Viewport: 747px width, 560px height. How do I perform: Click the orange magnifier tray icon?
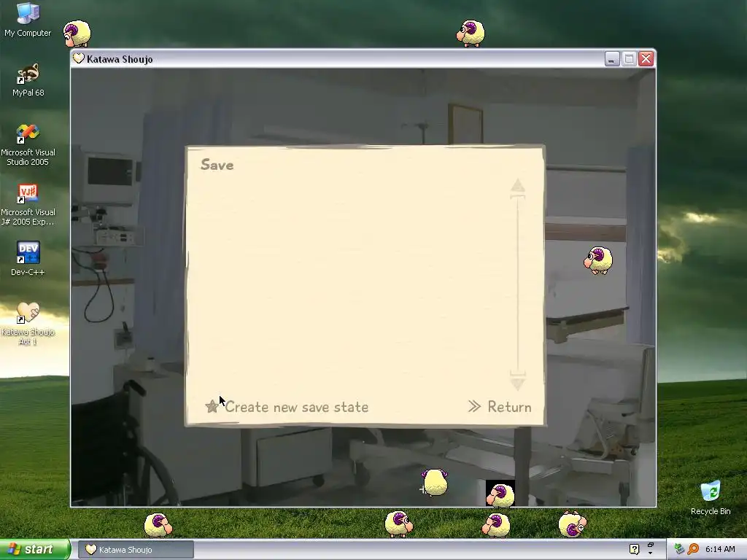click(x=693, y=549)
